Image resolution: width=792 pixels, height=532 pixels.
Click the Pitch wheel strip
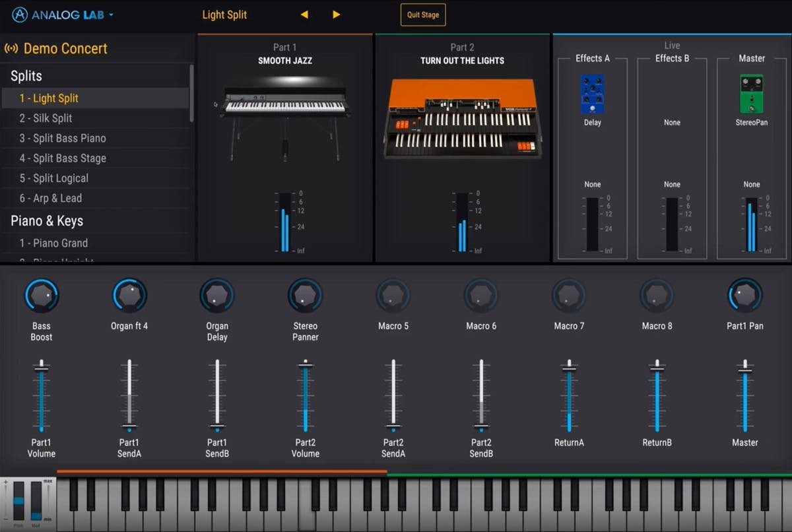[x=18, y=502]
